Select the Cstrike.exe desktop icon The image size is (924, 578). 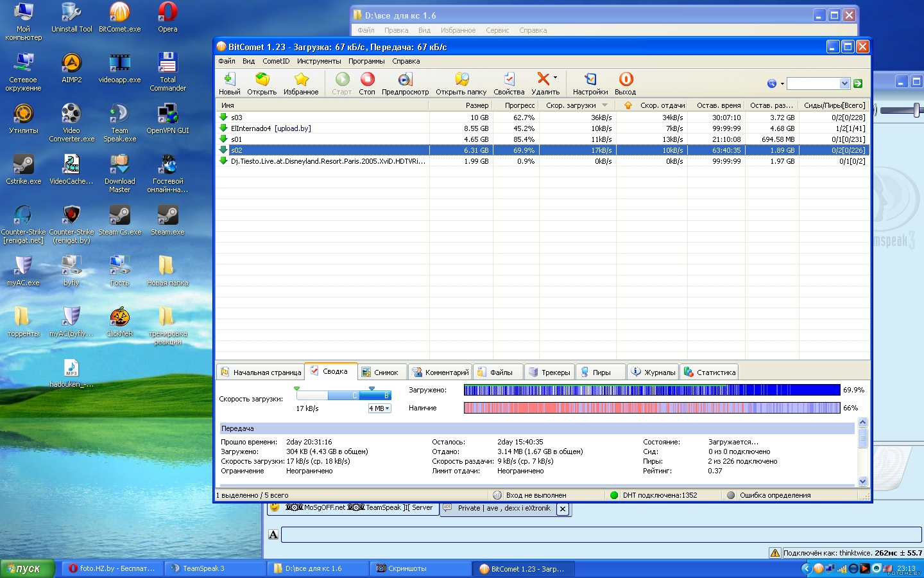(x=23, y=170)
